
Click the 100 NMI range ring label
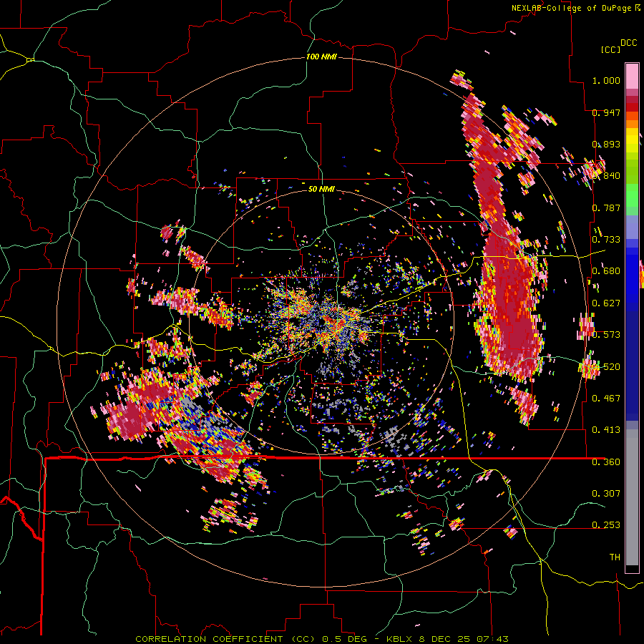point(321,57)
